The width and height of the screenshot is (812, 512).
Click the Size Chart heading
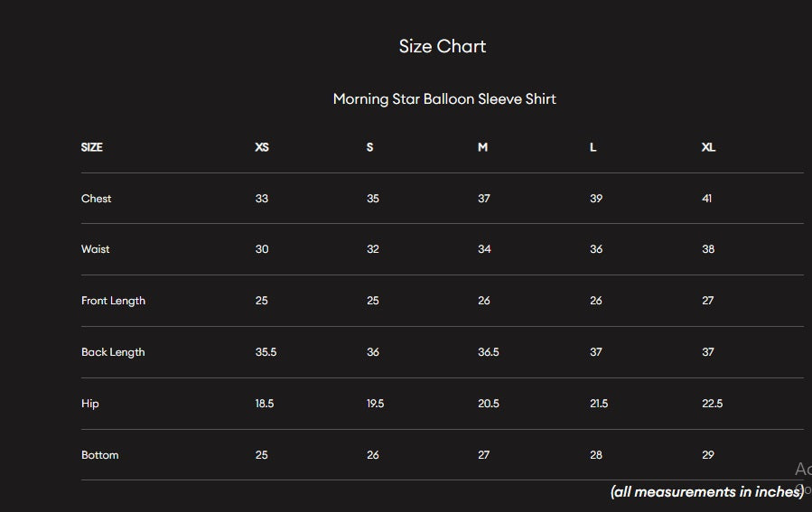[443, 47]
